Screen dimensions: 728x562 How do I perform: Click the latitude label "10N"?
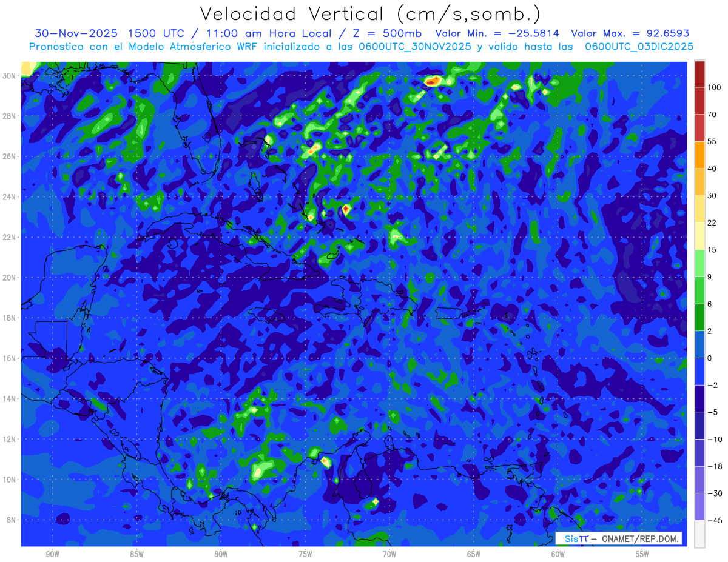[x=9, y=480]
